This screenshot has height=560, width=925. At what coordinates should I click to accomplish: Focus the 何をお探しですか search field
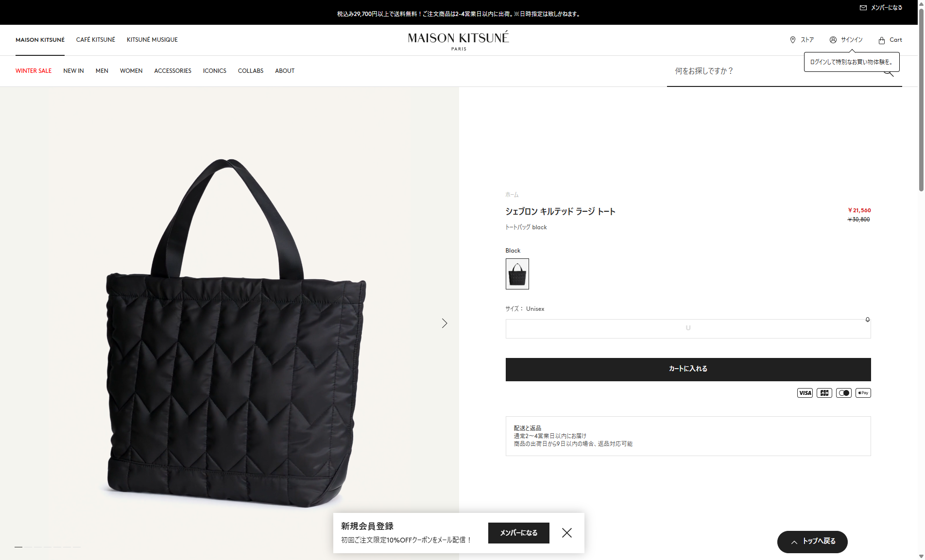coord(777,71)
